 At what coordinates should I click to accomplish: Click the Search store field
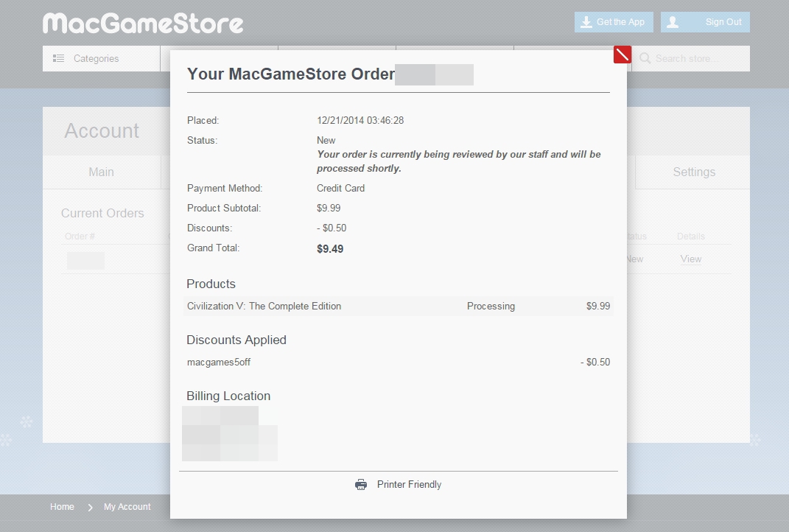tap(691, 58)
